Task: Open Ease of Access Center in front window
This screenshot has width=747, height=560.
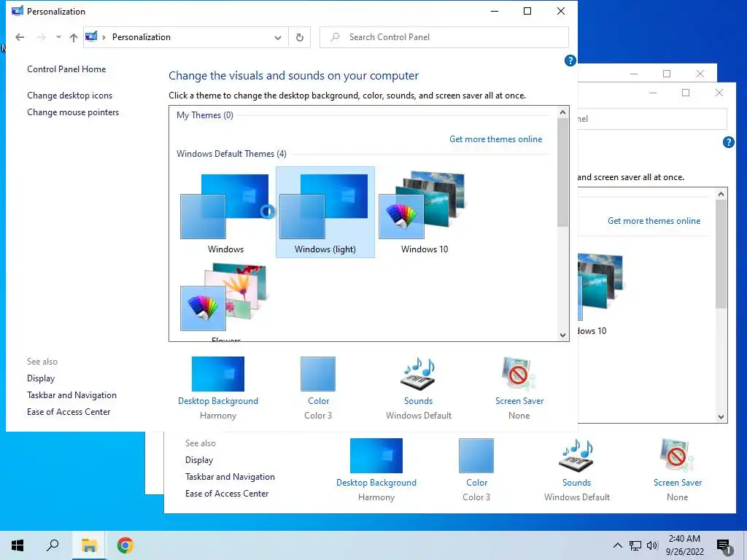Action: (69, 412)
